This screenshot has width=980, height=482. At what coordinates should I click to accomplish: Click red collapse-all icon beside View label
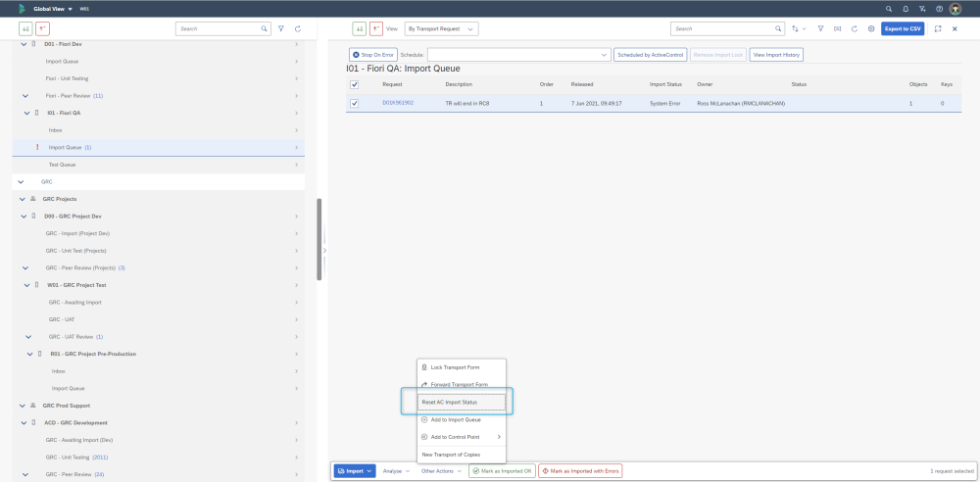[x=376, y=28]
